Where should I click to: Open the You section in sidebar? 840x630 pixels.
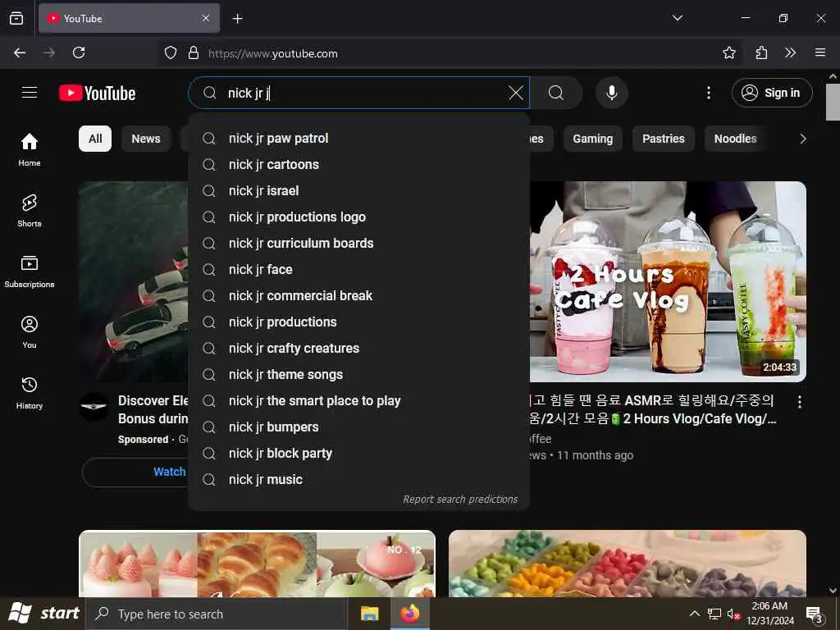[x=30, y=332]
